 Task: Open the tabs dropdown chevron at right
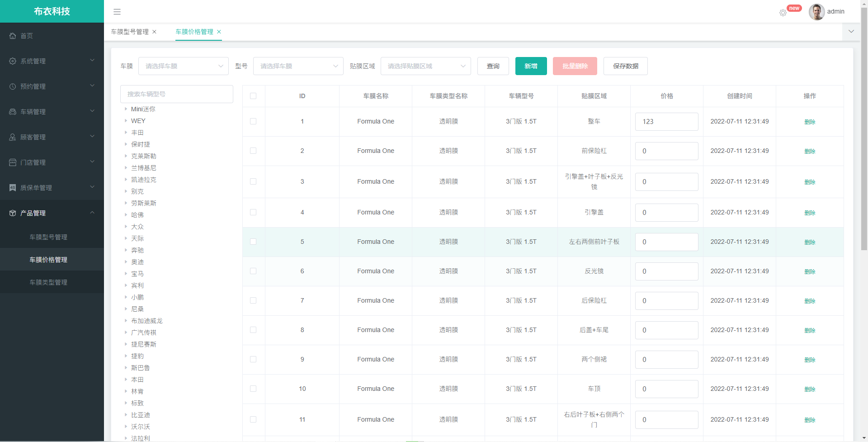[851, 32]
